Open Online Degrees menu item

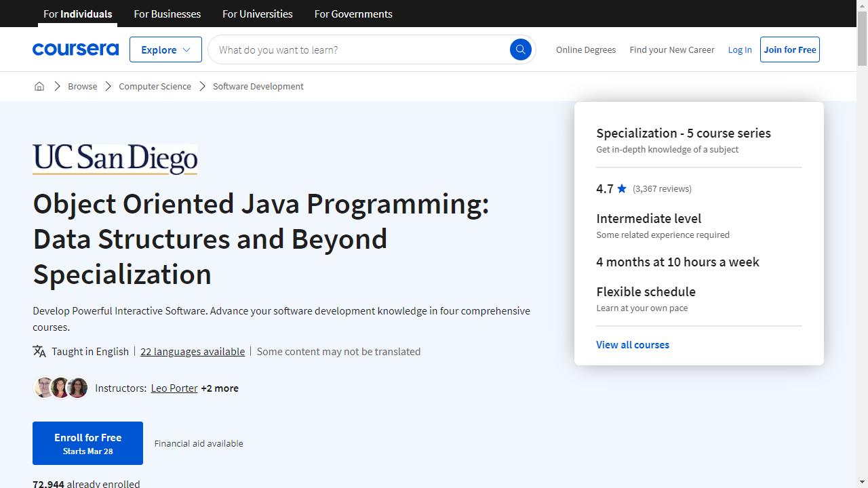tap(586, 49)
